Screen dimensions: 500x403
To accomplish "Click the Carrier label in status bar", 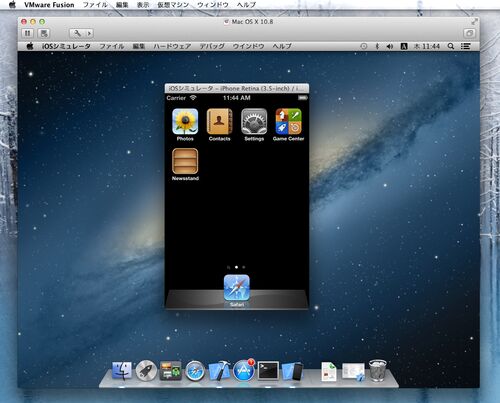I will (176, 98).
